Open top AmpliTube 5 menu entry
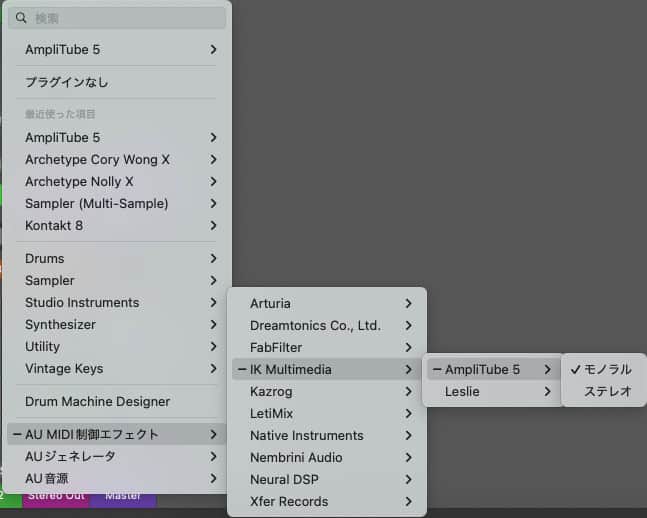The image size is (647, 518). click(117, 50)
